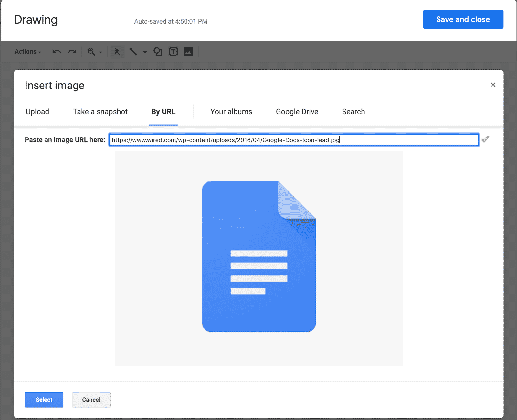Select the Redo icon in the toolbar
Viewport: 517px width, 420px height.
(x=72, y=51)
